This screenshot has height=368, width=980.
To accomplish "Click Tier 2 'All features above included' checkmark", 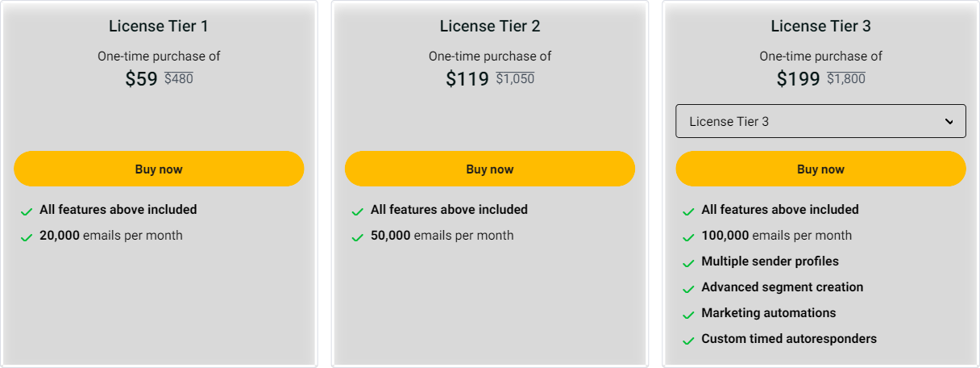I will [x=357, y=211].
